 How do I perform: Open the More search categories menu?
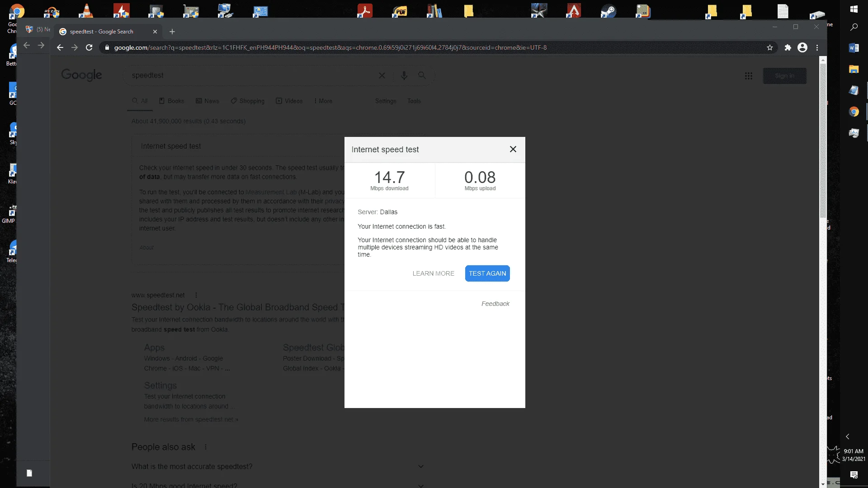pos(323,101)
